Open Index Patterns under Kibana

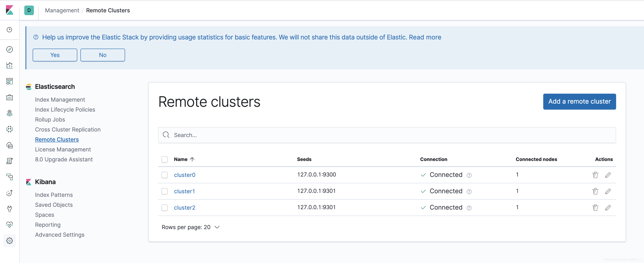[x=54, y=195]
